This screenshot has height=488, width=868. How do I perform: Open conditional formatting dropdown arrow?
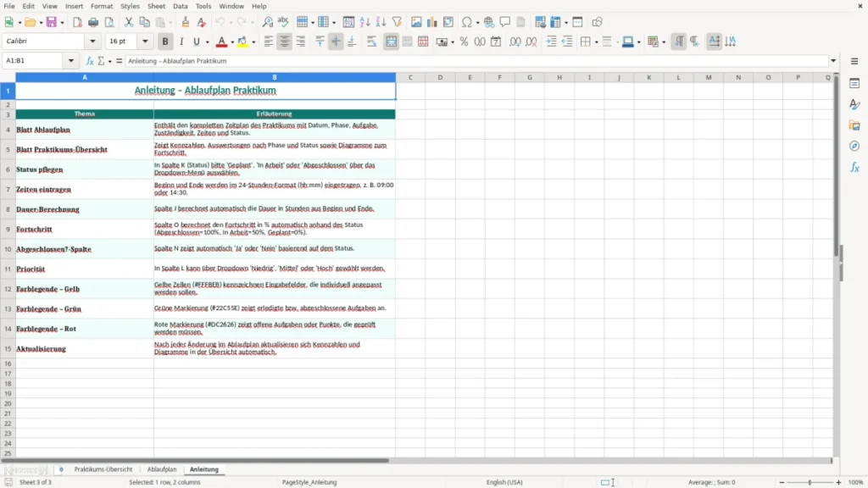point(663,42)
